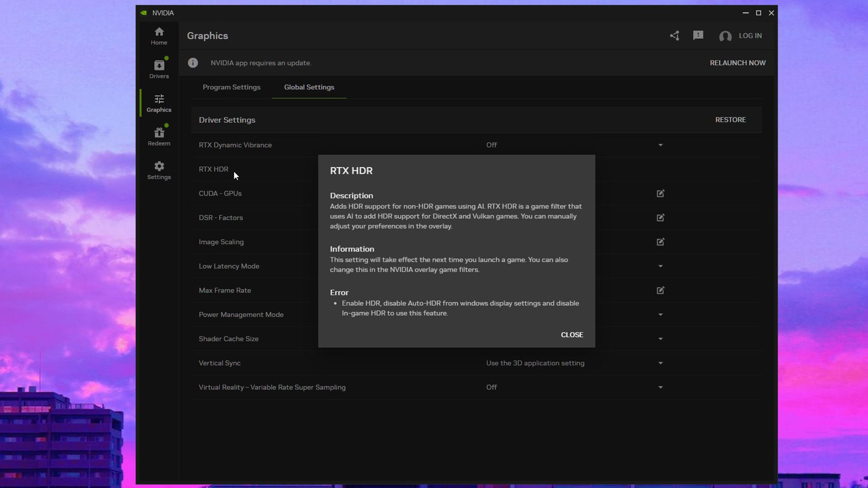The image size is (868, 488).
Task: Expand Virtual Reality Super Sampling dropdown
Action: pos(660,387)
